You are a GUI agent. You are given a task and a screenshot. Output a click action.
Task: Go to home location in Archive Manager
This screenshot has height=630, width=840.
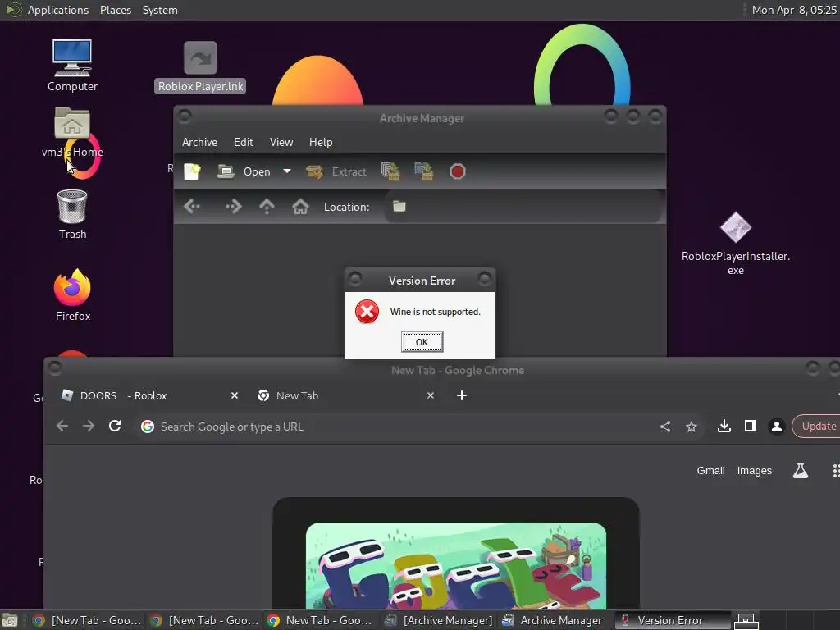tap(300, 206)
